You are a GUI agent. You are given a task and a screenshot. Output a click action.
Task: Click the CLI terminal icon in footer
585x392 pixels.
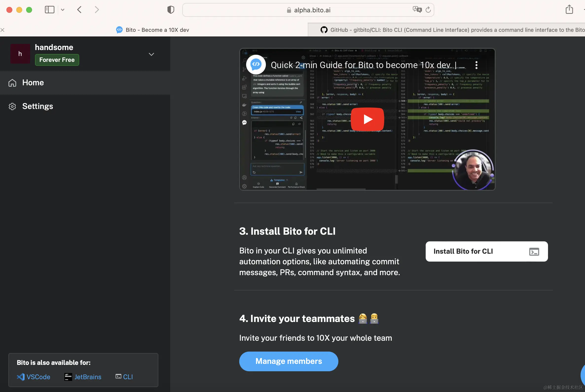coord(118,376)
